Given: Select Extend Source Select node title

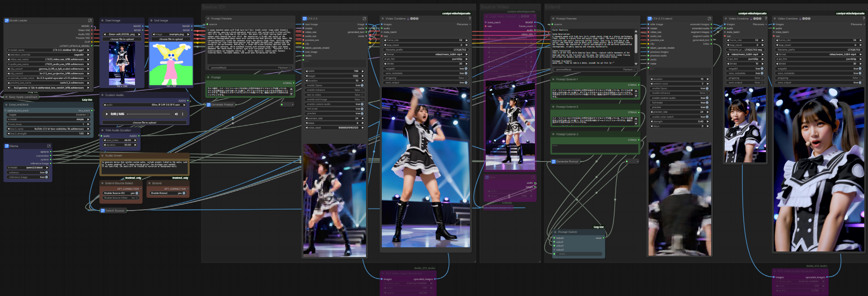Looking at the screenshot, I should [119, 183].
